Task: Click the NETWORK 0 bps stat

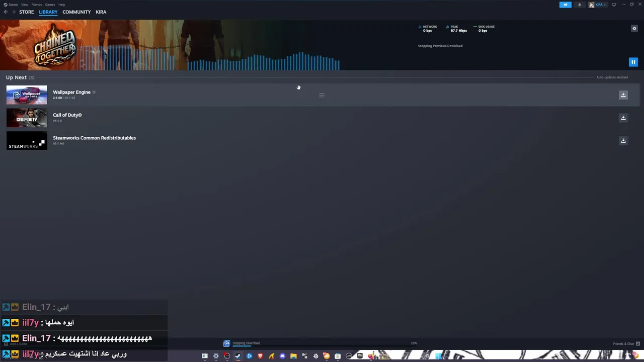Action: [428, 29]
